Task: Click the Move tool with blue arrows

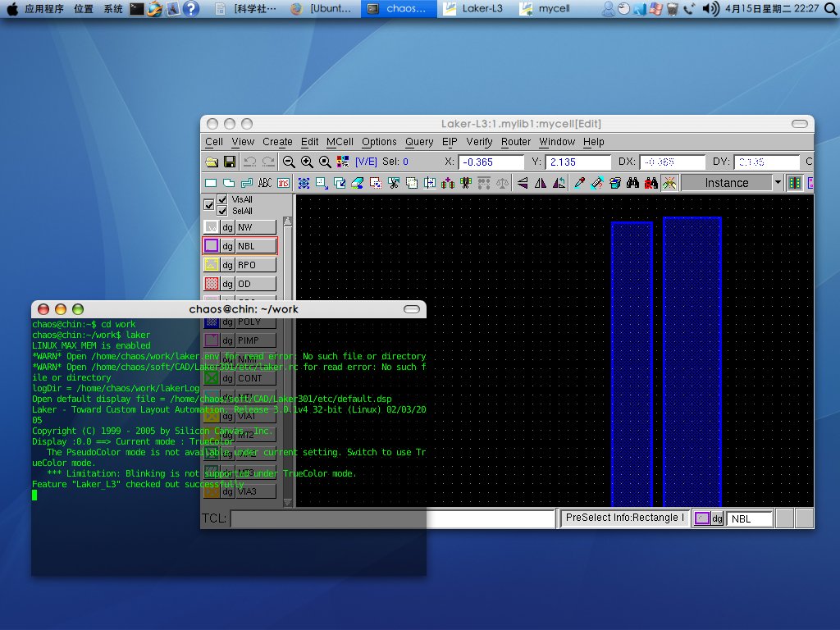Action: tap(304, 183)
